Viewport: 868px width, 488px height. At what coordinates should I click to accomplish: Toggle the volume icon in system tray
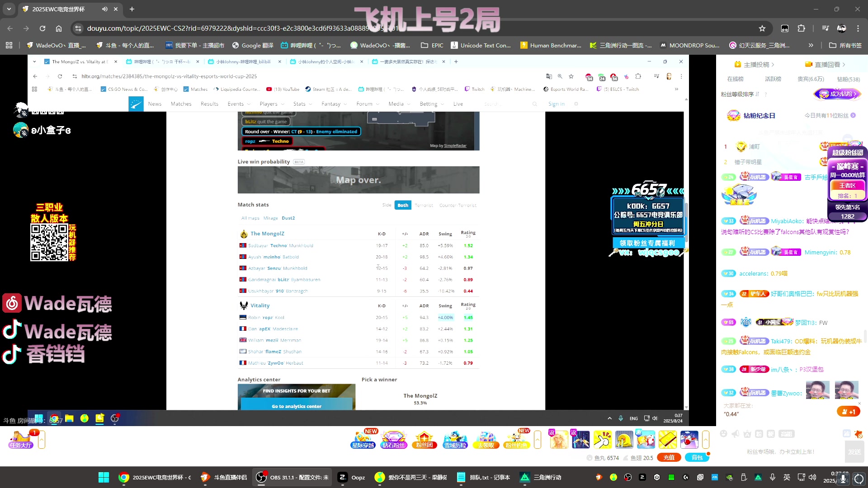812,477
